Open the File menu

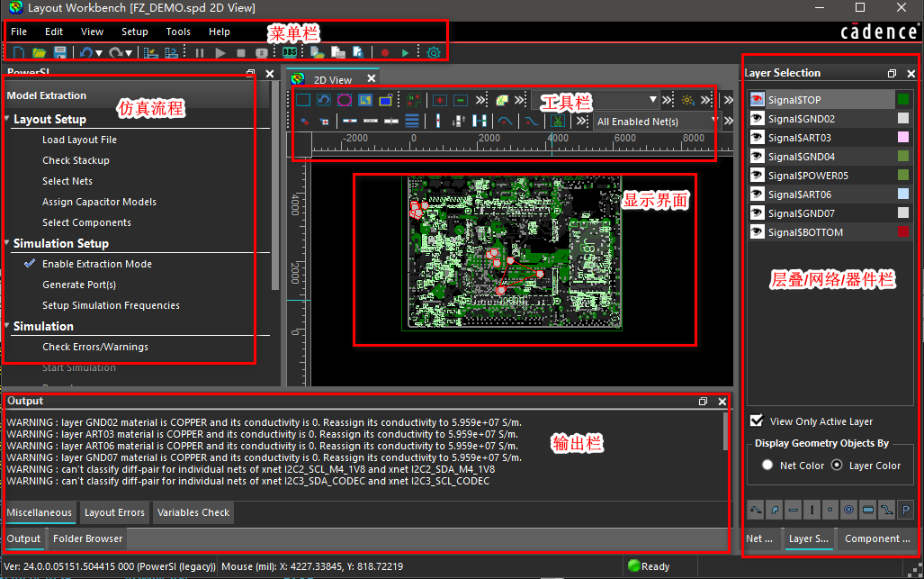pos(19,32)
